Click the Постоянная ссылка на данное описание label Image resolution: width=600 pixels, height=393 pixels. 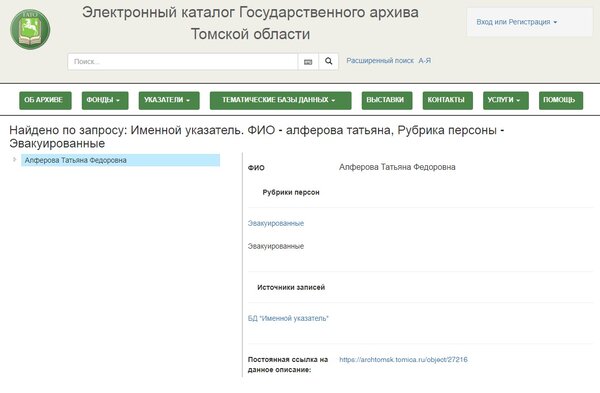[288, 365]
